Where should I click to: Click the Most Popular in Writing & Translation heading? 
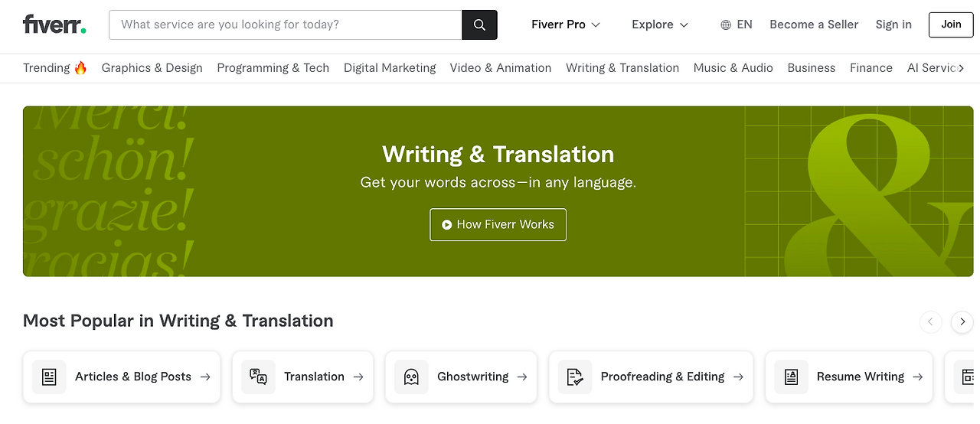(x=178, y=321)
